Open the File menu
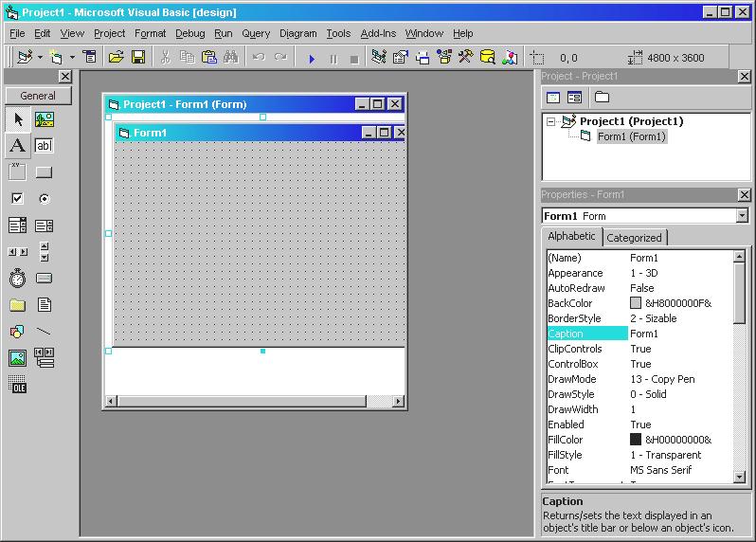Image resolution: width=756 pixels, height=542 pixels. click(x=17, y=33)
